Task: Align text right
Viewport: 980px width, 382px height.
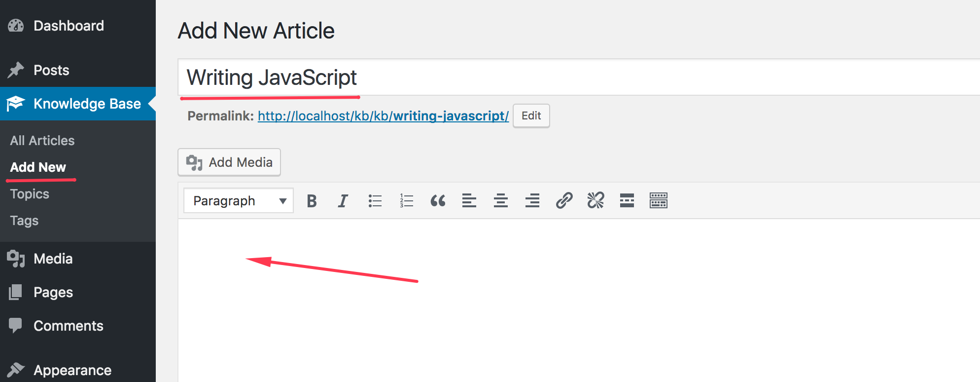Action: click(532, 201)
